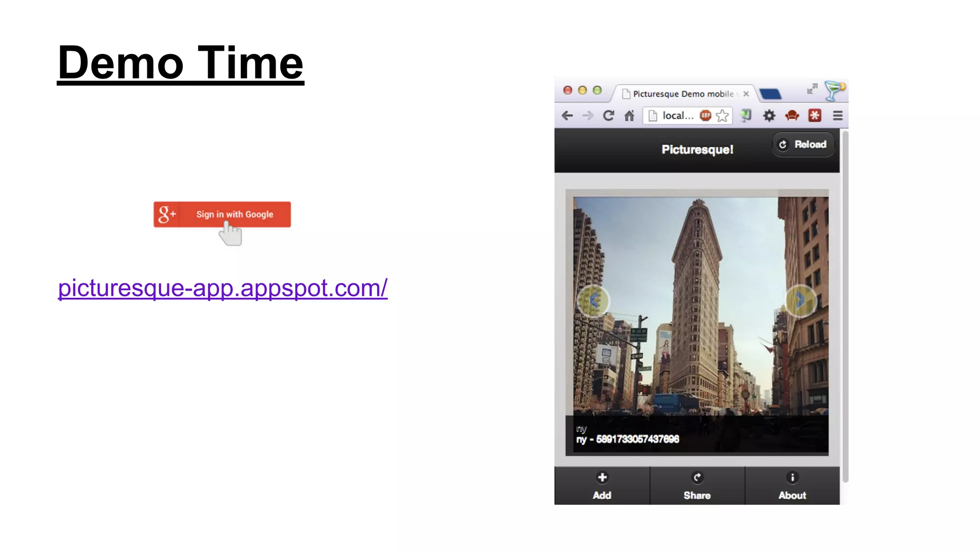Click the browser forward arrow
The width and height of the screenshot is (980, 552).
[588, 115]
